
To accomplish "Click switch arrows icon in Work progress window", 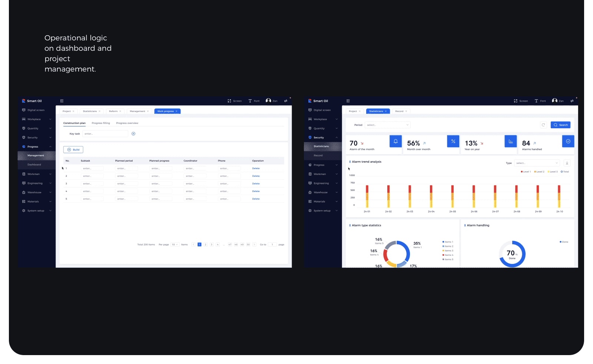I will coord(286,101).
